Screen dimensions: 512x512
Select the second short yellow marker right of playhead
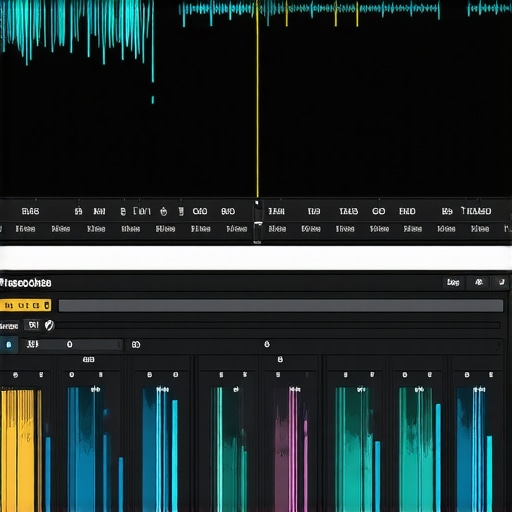click(336, 14)
